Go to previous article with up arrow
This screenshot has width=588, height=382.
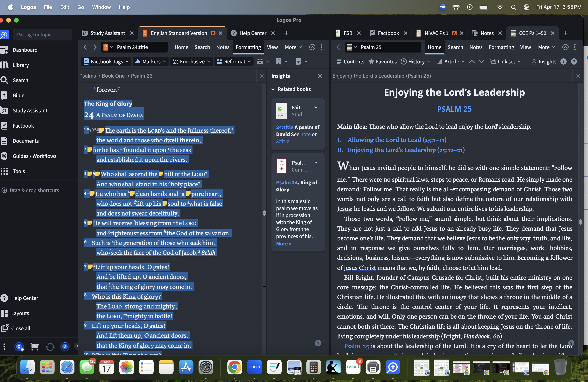click(472, 61)
